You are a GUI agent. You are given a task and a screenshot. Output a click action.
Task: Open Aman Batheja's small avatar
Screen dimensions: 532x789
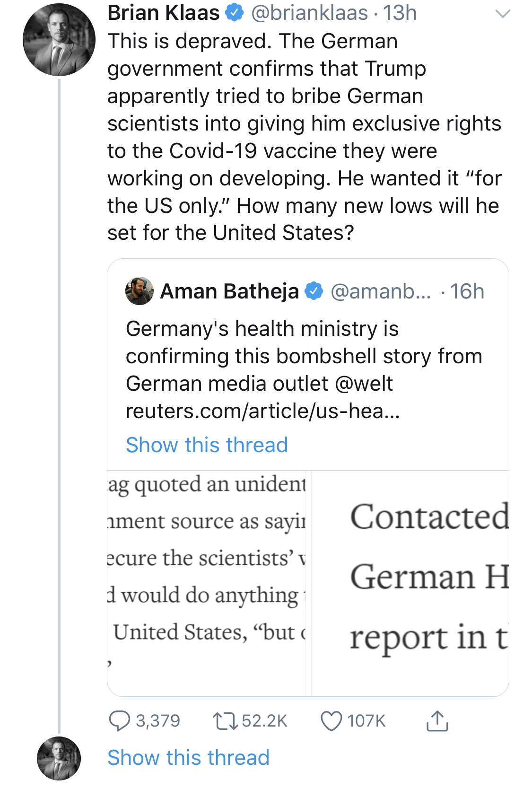tap(140, 291)
